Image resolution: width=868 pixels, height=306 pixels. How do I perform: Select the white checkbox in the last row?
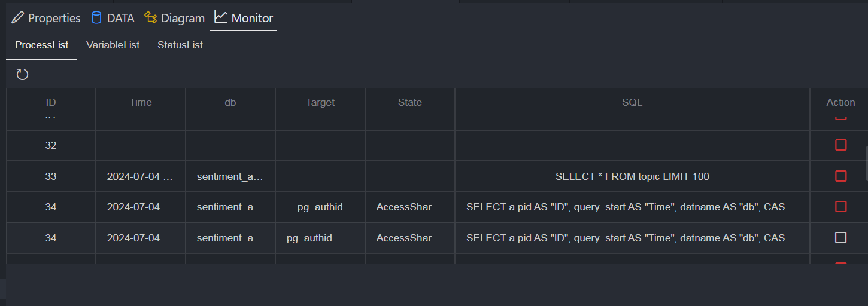(x=840, y=238)
